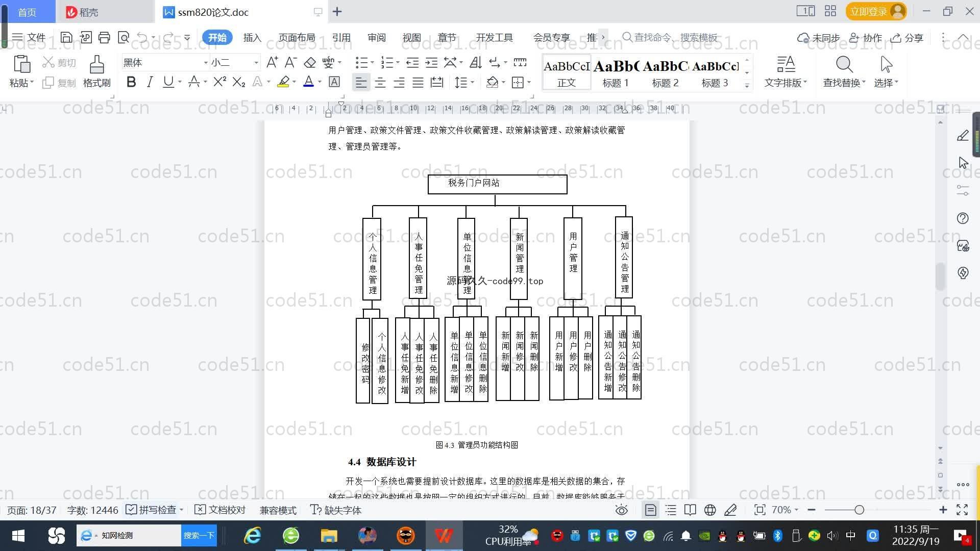
Task: Align text left
Action: 361,82
